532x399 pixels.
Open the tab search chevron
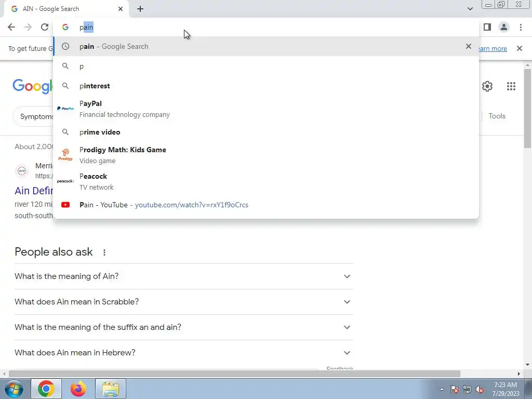pos(470,9)
